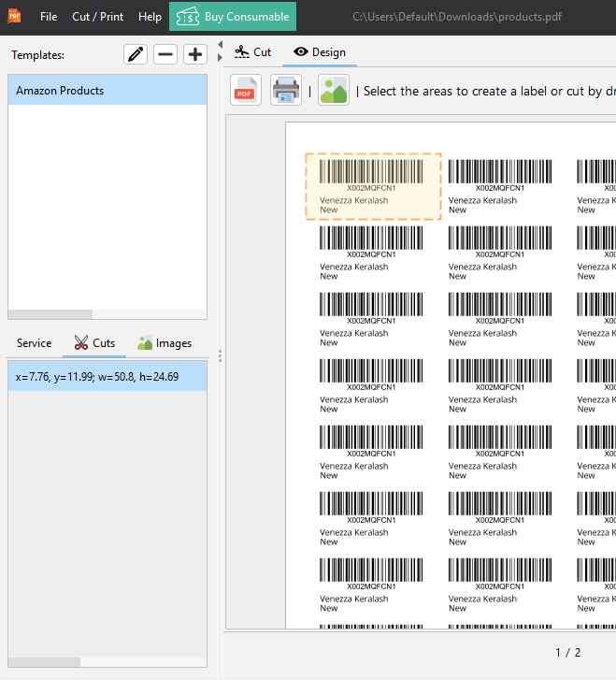Open the Cut / Print menu
The width and height of the screenshot is (616, 680).
tap(97, 17)
